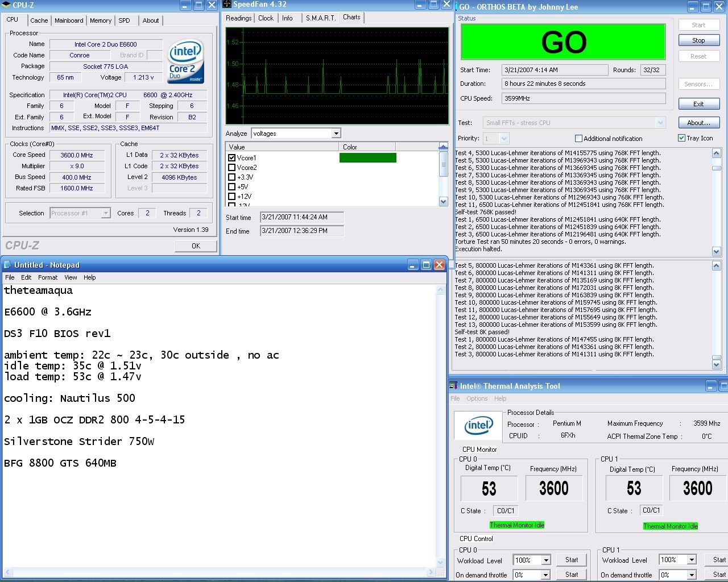This screenshot has height=582, width=728.
Task: Click the SpeedFan Start time field
Action: point(301,217)
